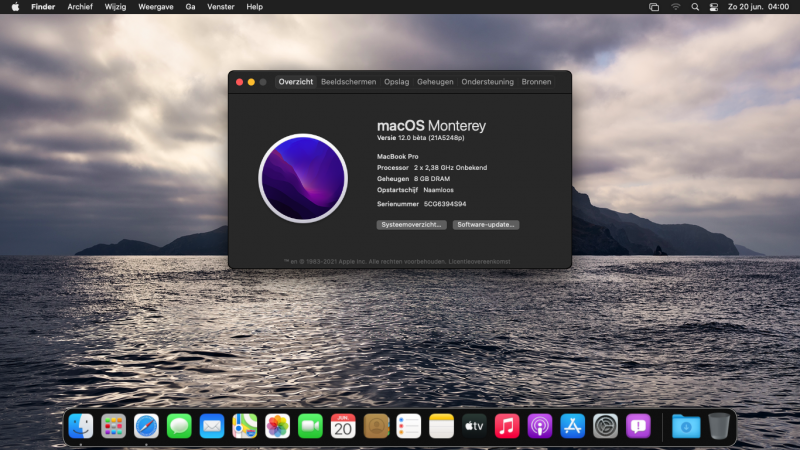This screenshot has width=800, height=450.
Task: Click the date and time clock
Action: 761,6
